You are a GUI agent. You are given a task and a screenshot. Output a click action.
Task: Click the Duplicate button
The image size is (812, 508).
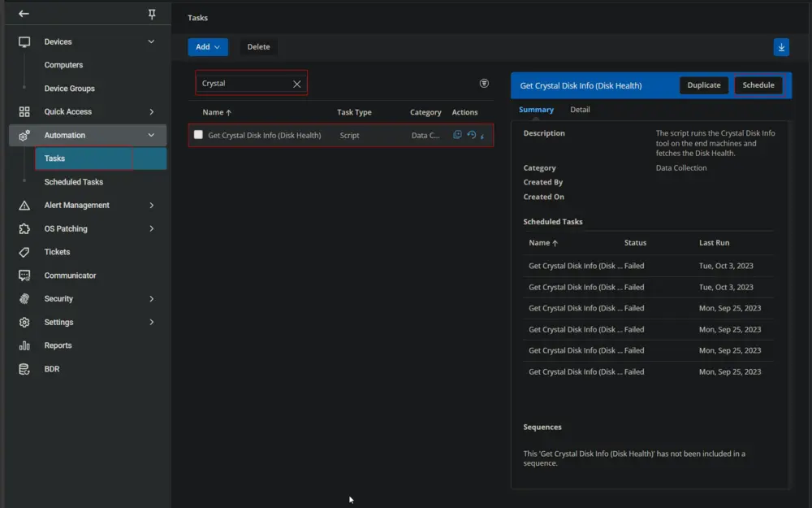(x=704, y=85)
